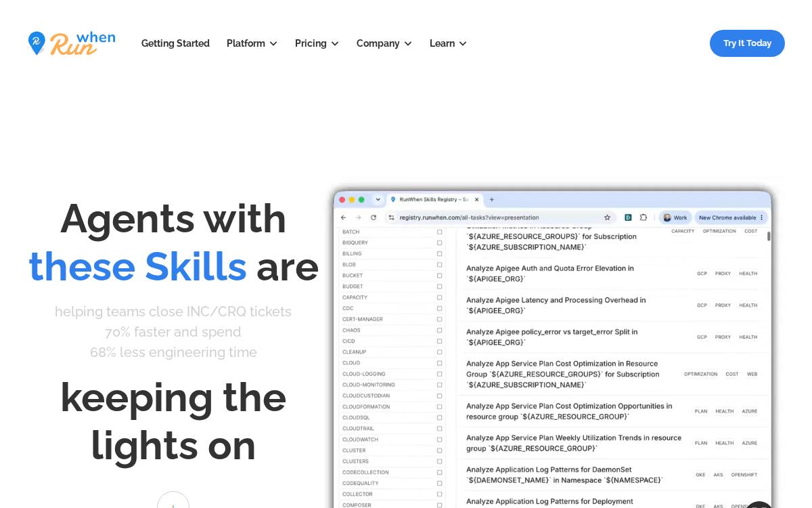Open Analyze Apigee Auth and Quota Error Elevation
812x508 pixels.
550,274
